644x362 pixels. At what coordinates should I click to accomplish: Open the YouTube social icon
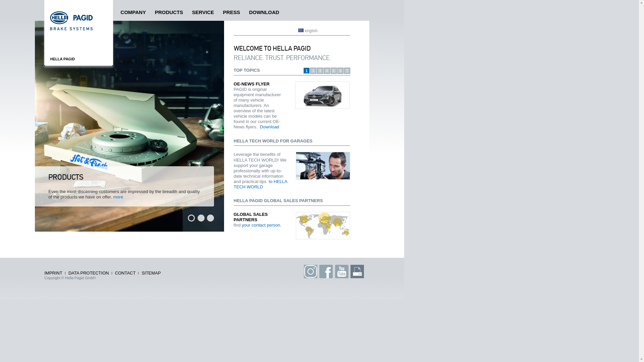pyautogui.click(x=341, y=271)
